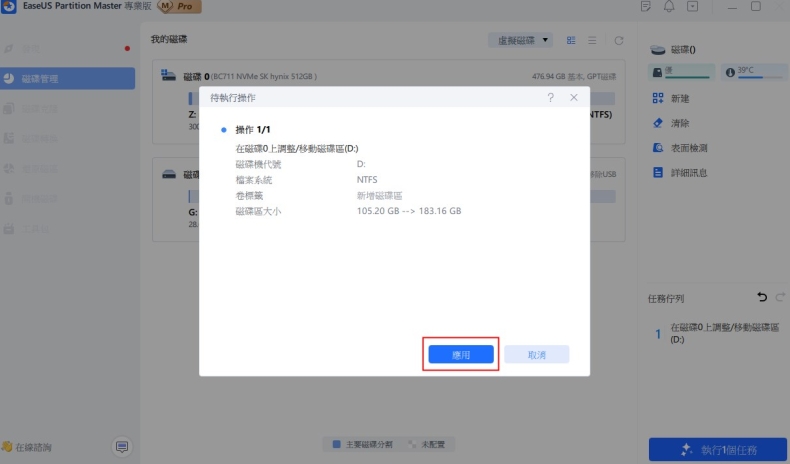Maximize the Partition Master window

coord(756,6)
